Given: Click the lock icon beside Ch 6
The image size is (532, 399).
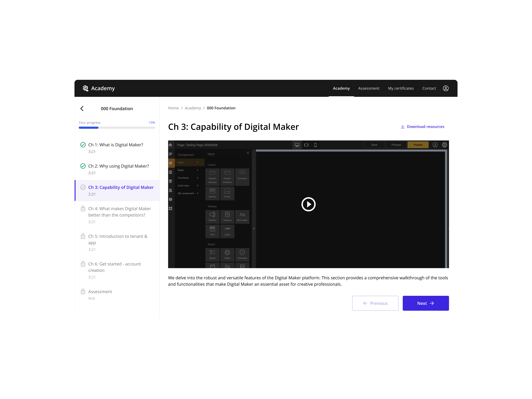Looking at the screenshot, I should 83,264.
